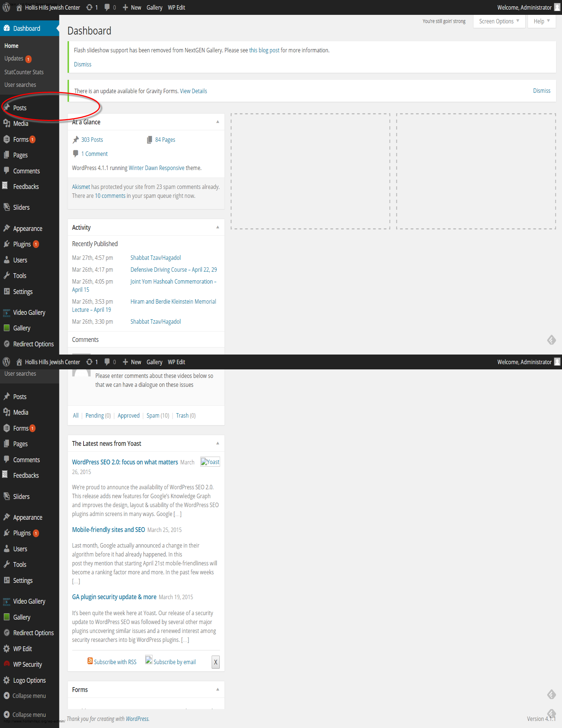Open Hiram and Berdie Kleinstein Memorial post
The height and width of the screenshot is (728, 562).
[x=173, y=301]
